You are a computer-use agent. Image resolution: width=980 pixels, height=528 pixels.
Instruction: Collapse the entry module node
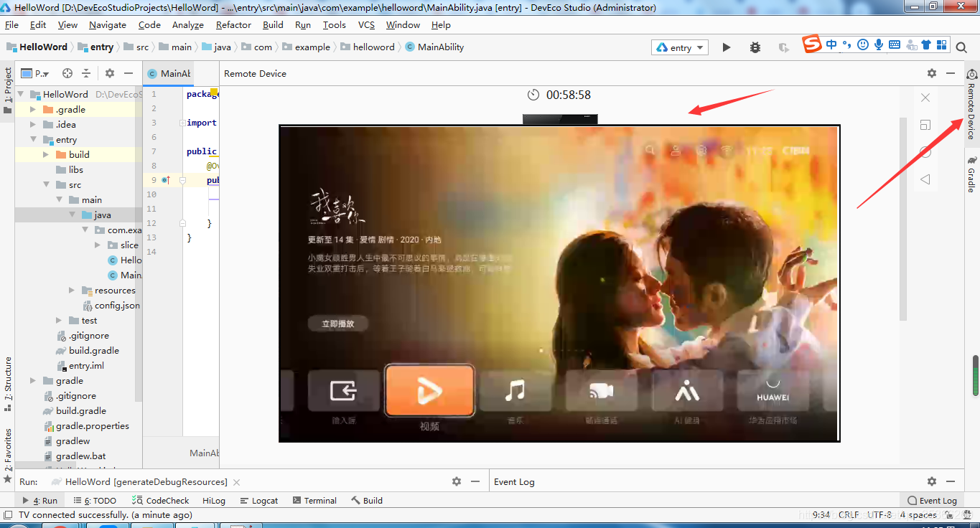[x=34, y=140]
